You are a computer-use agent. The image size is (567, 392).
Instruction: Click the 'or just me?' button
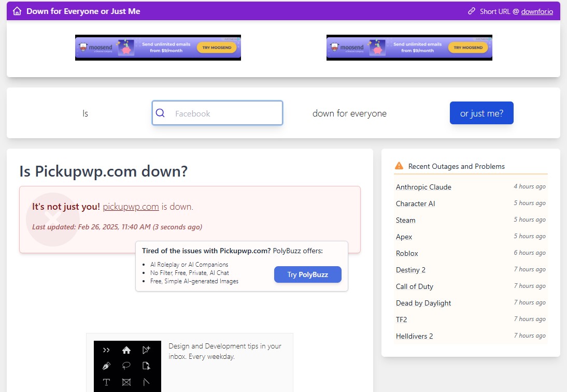click(x=481, y=113)
